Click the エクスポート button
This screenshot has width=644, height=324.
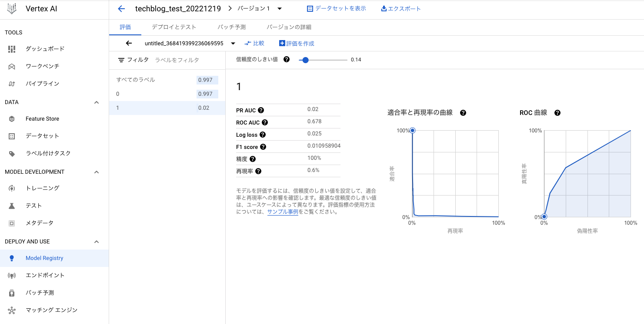[x=401, y=9]
